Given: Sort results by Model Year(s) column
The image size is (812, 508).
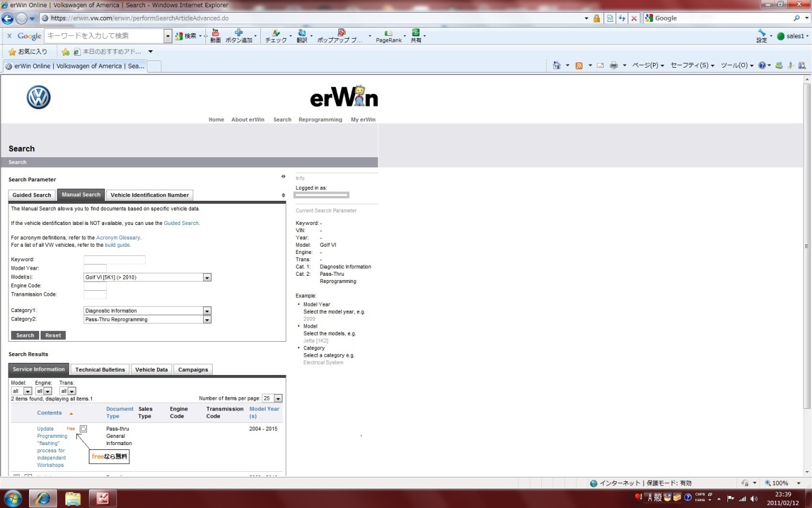Looking at the screenshot, I should [x=265, y=412].
